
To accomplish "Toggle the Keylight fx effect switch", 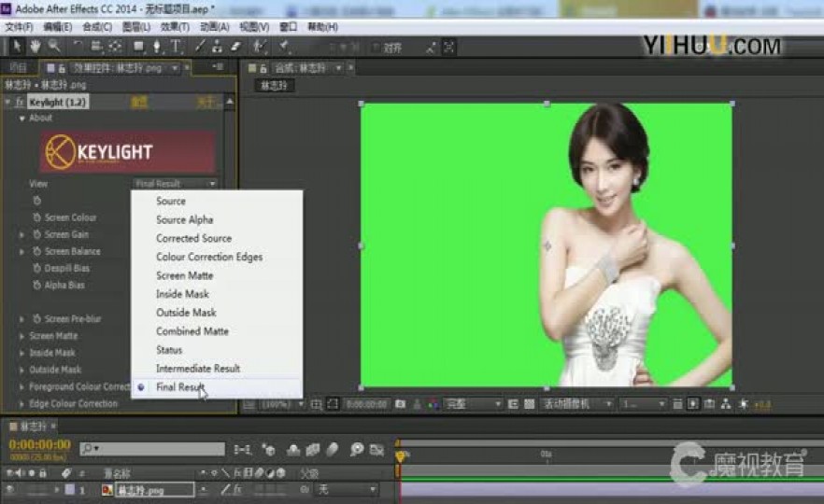I will coord(20,102).
